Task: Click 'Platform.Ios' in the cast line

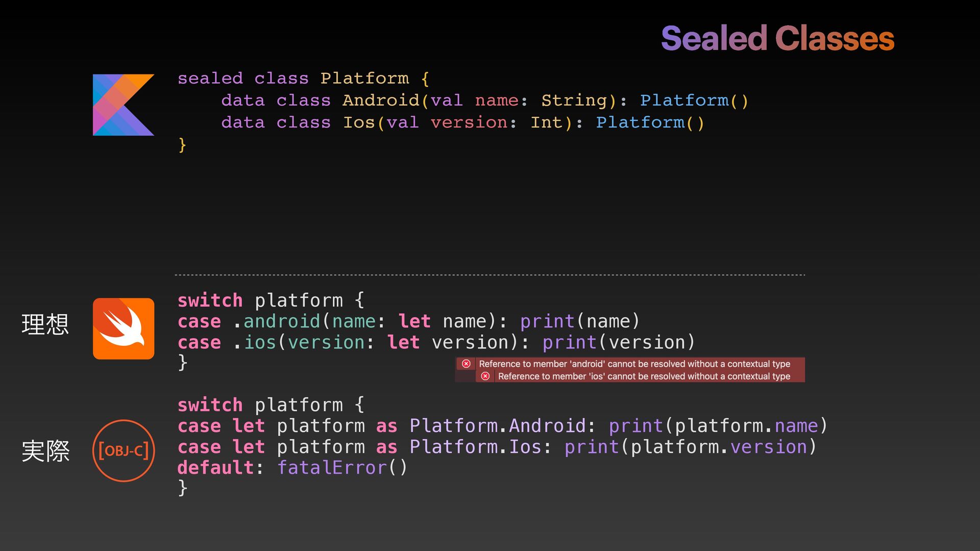Action: tap(476, 447)
